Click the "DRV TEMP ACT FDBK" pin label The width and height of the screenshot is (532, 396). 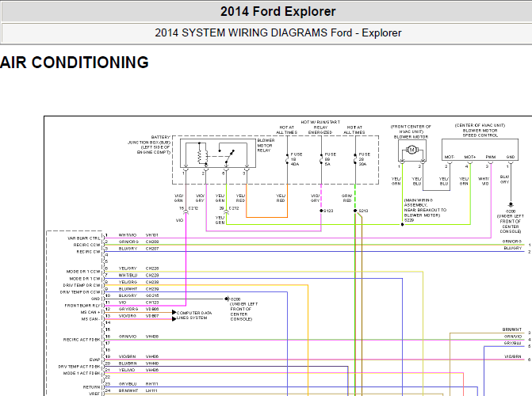79,367
